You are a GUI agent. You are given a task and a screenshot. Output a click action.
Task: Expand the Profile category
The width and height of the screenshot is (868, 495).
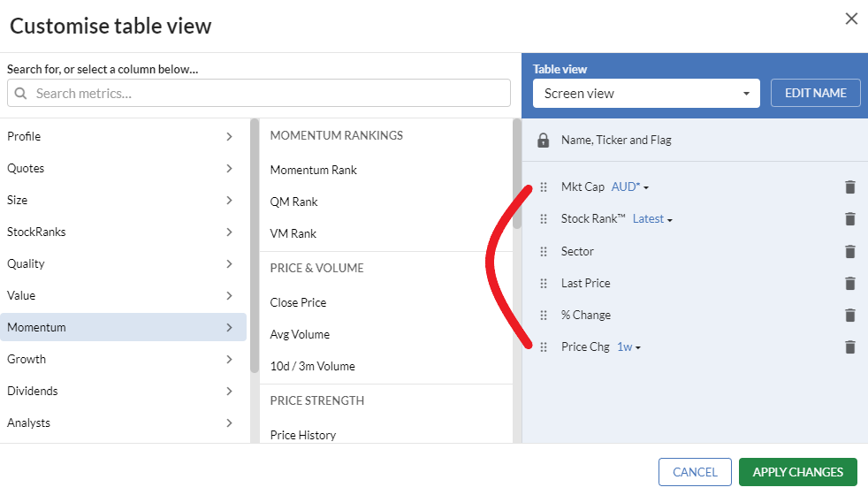tap(123, 136)
